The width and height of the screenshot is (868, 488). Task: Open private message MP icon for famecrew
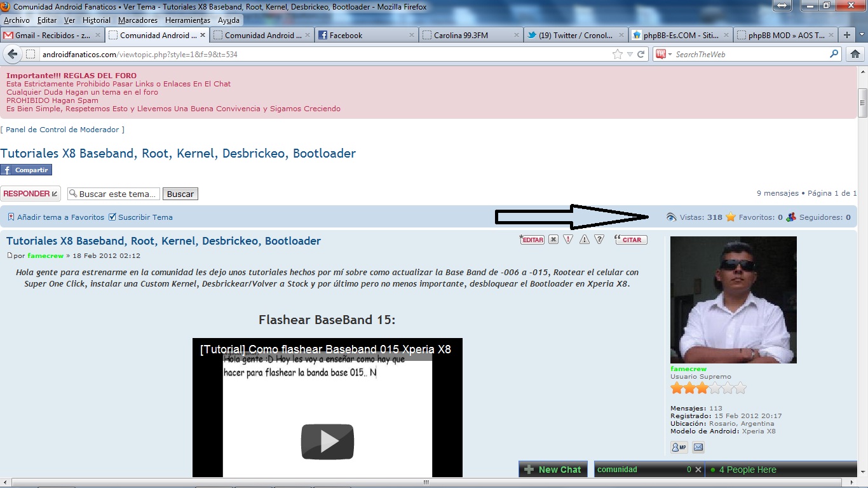point(679,447)
